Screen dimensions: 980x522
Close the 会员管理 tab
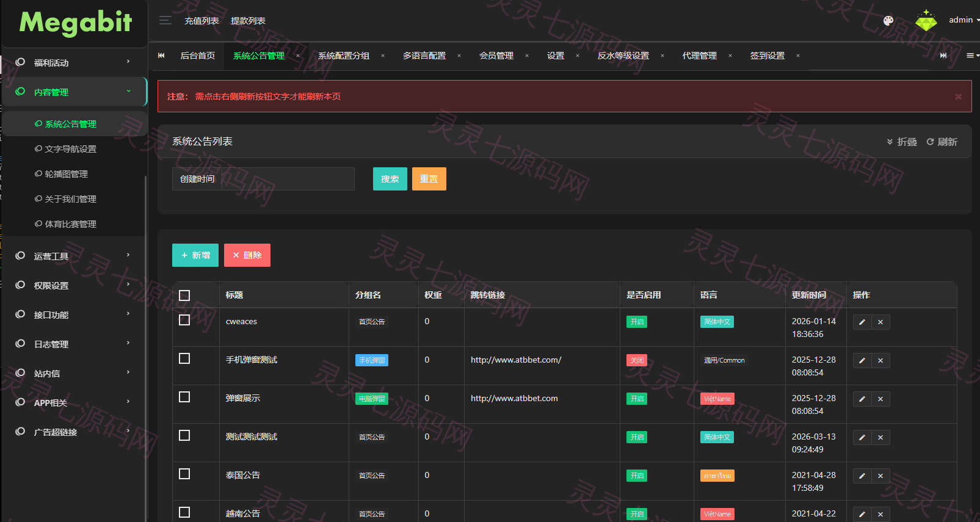coord(527,56)
